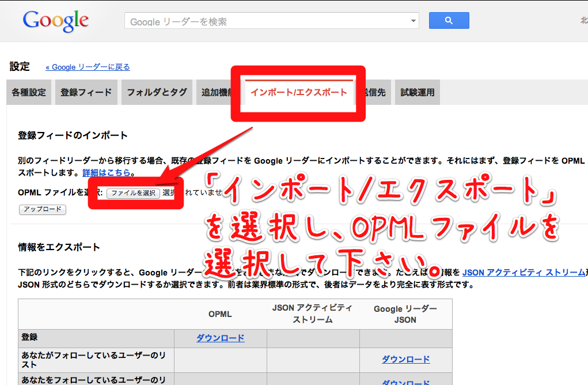The width and height of the screenshot is (588, 385).
Task: Open the search box dropdown arrow
Action: tap(413, 21)
